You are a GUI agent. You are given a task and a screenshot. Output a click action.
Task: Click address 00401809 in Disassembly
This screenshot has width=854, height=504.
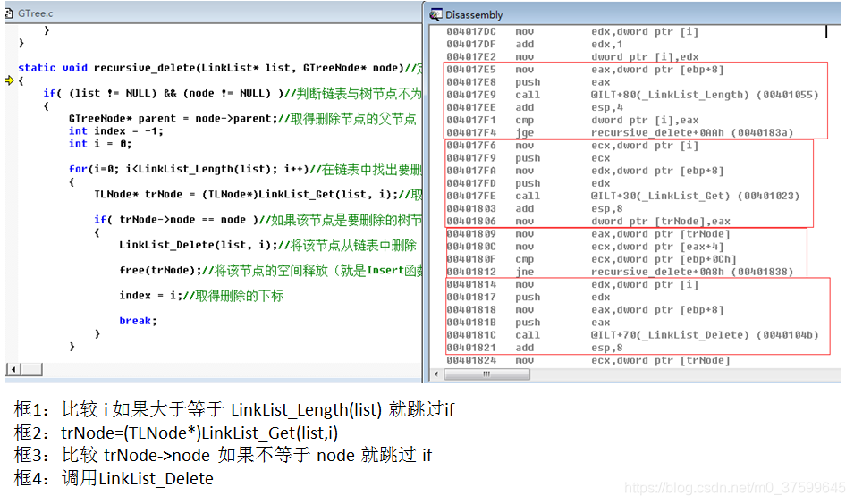click(x=471, y=234)
